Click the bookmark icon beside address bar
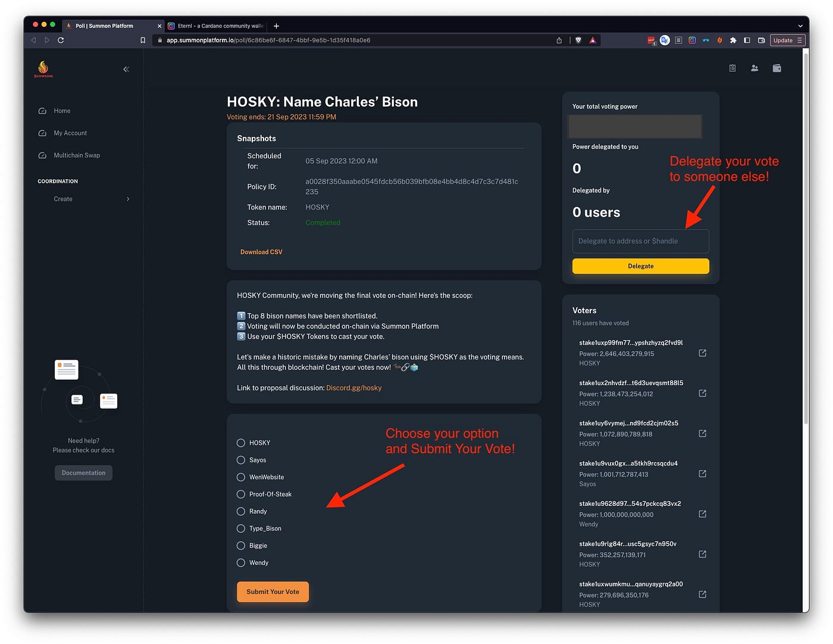The image size is (833, 644). [x=143, y=40]
